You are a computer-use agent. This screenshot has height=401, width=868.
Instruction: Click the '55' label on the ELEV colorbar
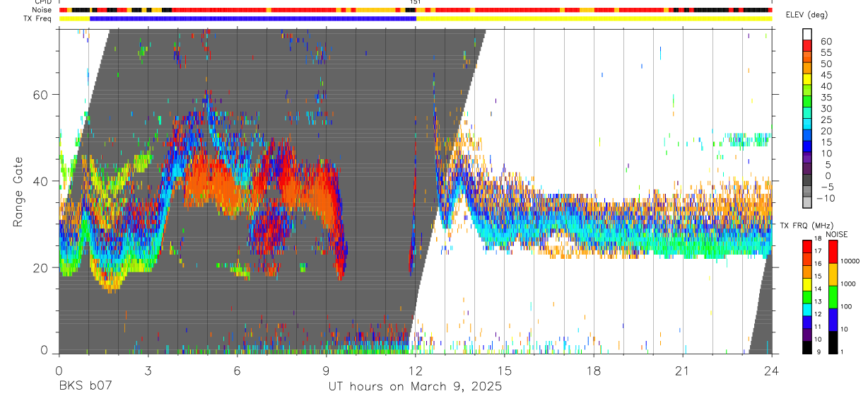point(826,53)
